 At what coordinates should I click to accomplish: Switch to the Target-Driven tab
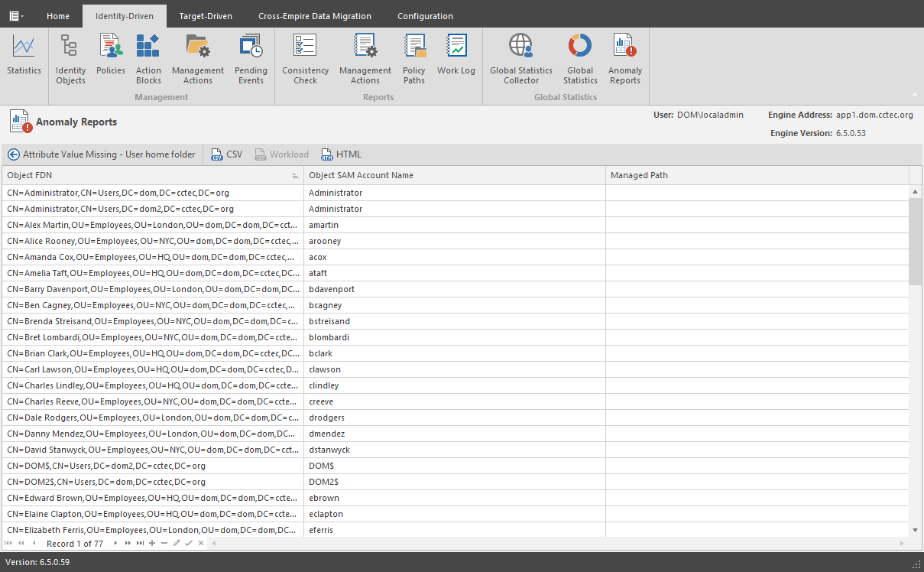tap(206, 16)
